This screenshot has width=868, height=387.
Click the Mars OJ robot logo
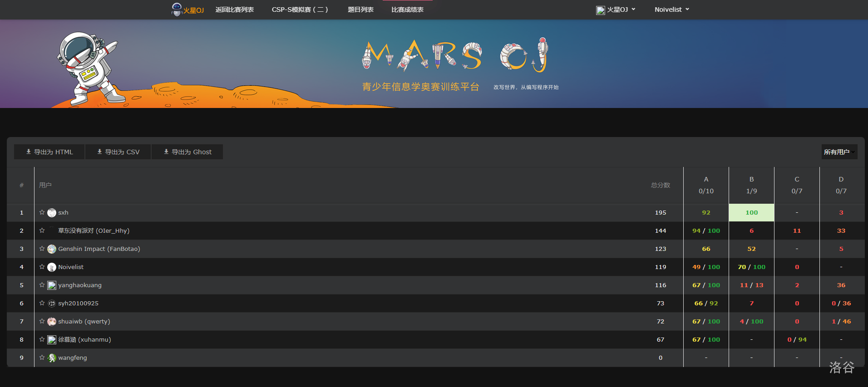[x=177, y=9]
